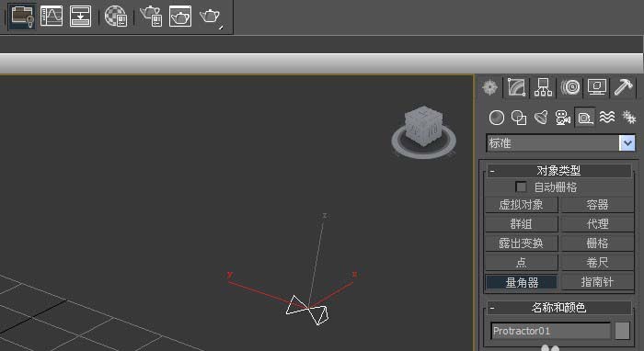Click the 群组 button
The width and height of the screenshot is (644, 351).
coord(522,224)
